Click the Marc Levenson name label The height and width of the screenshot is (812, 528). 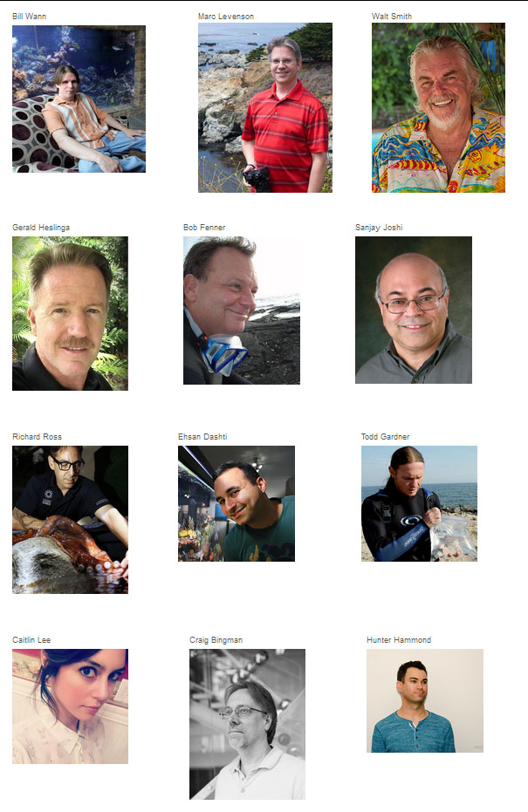coord(226,17)
